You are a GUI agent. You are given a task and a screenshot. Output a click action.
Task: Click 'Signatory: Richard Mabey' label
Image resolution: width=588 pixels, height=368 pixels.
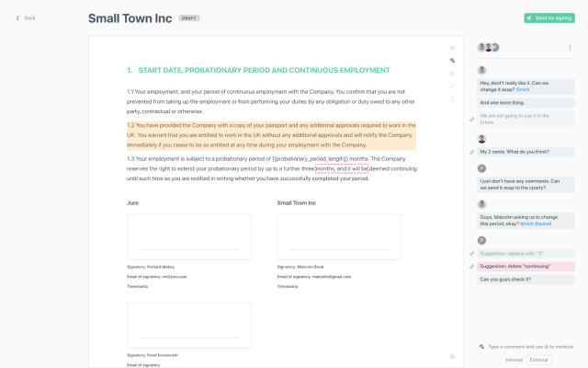[151, 267]
